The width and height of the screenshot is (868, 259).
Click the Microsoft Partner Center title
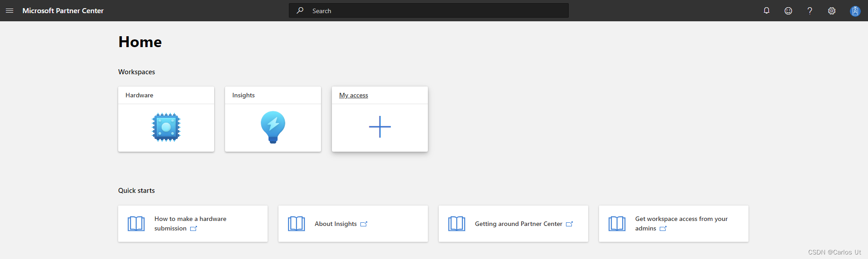point(63,10)
